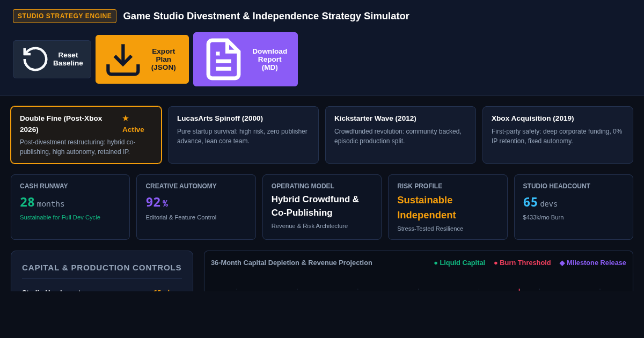Screen dimensions: 644x338
Task: Click the Export Plan (JSON) button text
Action: (164, 60)
